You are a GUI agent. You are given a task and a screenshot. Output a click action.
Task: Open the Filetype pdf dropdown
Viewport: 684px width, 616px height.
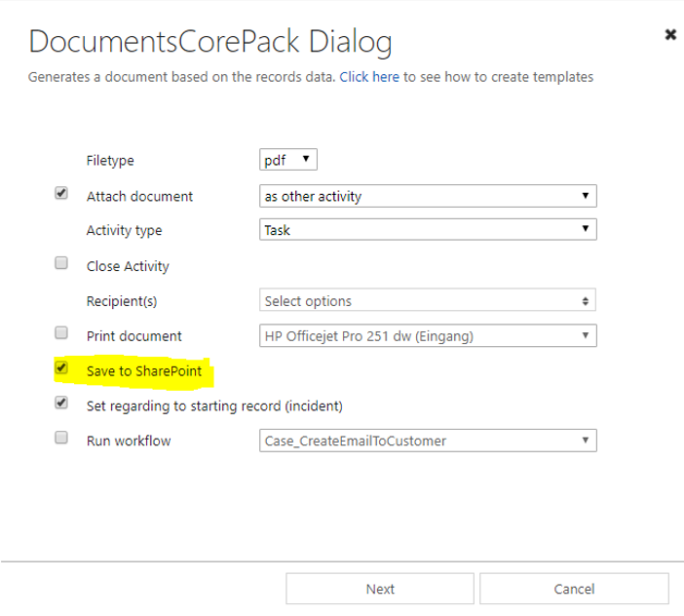(x=287, y=160)
